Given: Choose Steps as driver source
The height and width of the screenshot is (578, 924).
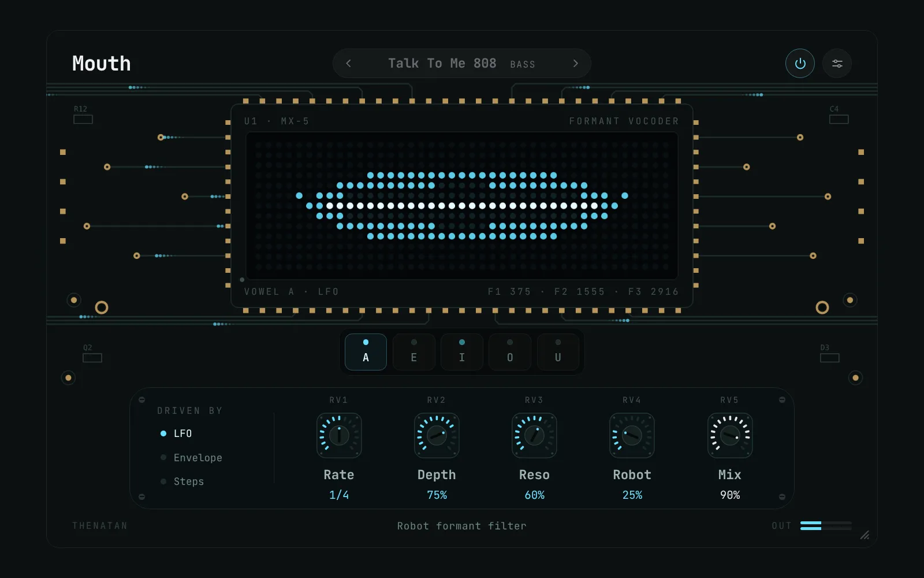Looking at the screenshot, I should 182,481.
